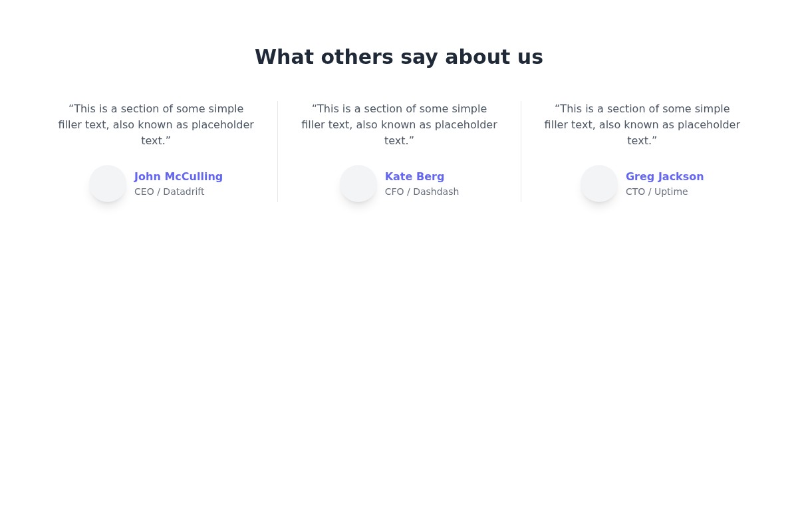Click the word "us" in the heading
The image size is (798, 532).
coord(531,57)
